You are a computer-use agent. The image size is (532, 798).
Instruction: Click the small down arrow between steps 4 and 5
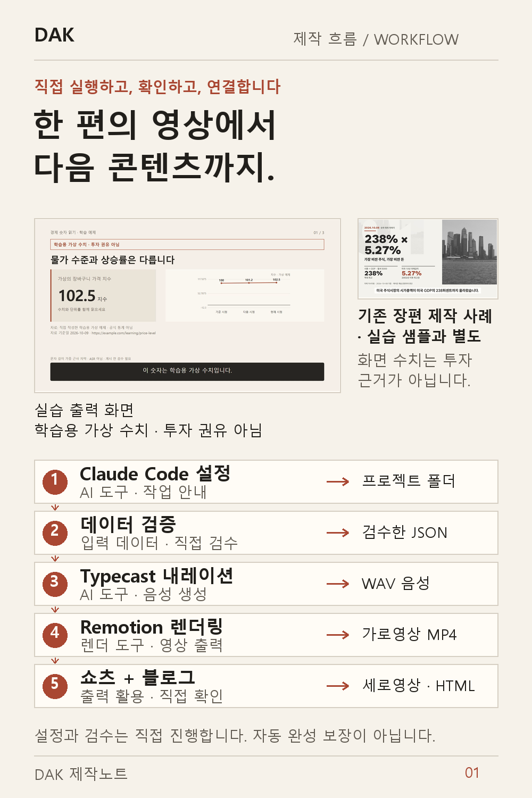(x=55, y=661)
